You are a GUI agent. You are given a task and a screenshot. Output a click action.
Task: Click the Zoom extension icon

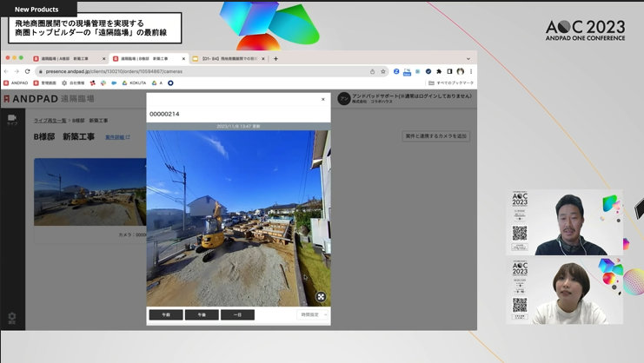396,71
